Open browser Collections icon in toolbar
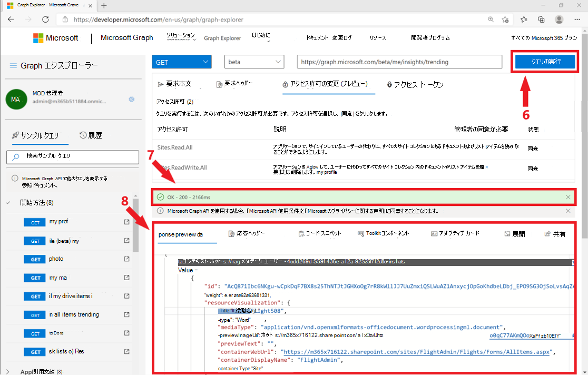Image resolution: width=588 pixels, height=375 pixels. [541, 18]
